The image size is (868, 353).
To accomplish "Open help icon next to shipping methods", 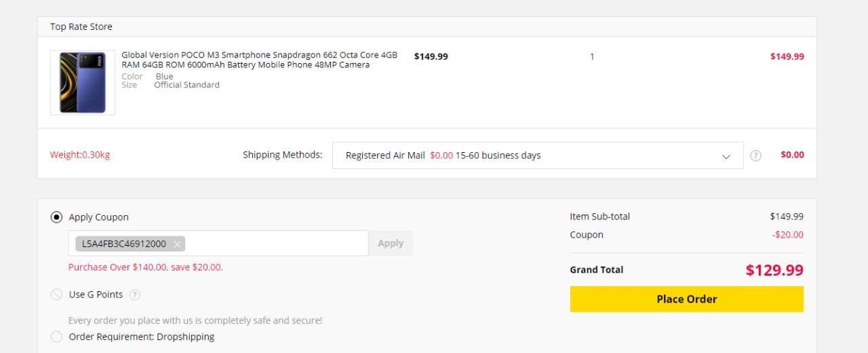I will pos(756,155).
